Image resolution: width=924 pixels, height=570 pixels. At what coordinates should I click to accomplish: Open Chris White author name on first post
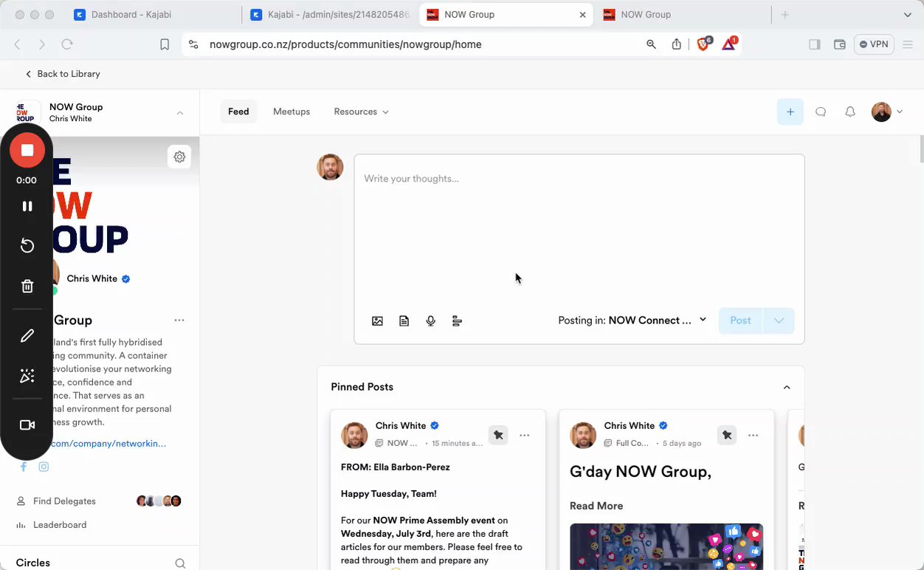click(x=401, y=426)
